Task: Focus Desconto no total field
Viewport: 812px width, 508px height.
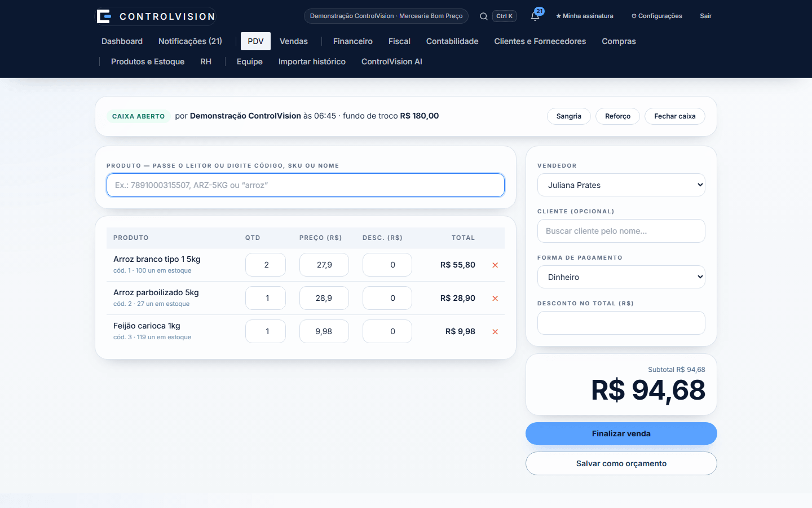Action: coord(621,323)
